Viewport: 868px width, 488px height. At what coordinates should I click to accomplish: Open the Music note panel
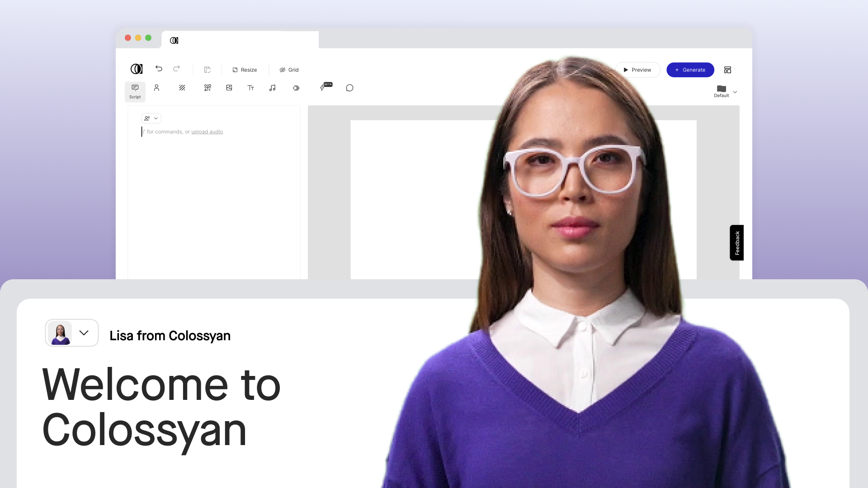coord(272,88)
